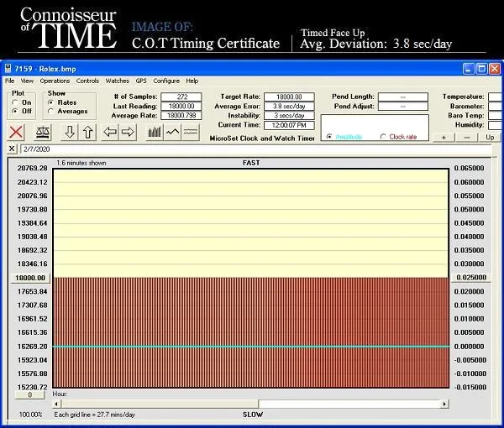Open the Help menu
Viewport: 504px width, 428px height.
click(192, 81)
